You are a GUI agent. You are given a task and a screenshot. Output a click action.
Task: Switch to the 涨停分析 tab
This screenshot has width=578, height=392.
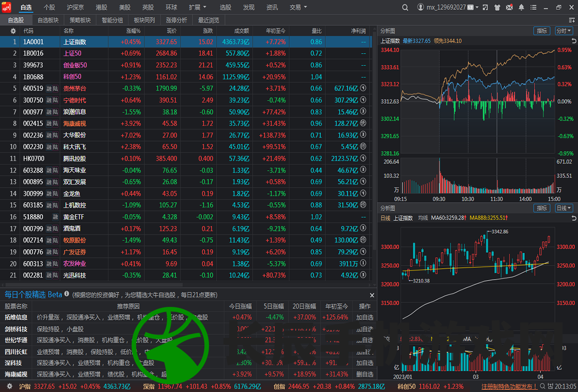(176, 20)
